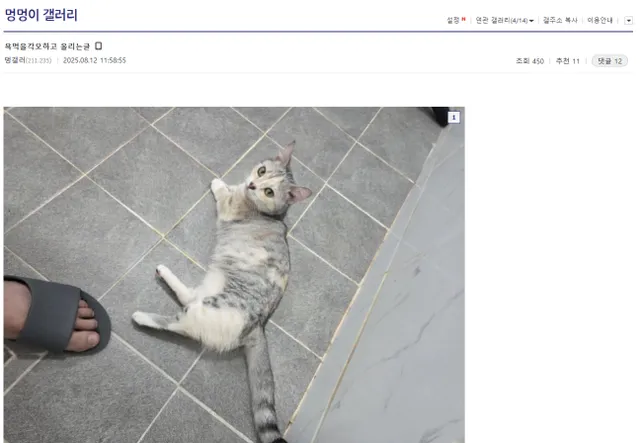Click the author IP text (211.235)
Viewport: 640px width, 443px height.
(40, 60)
